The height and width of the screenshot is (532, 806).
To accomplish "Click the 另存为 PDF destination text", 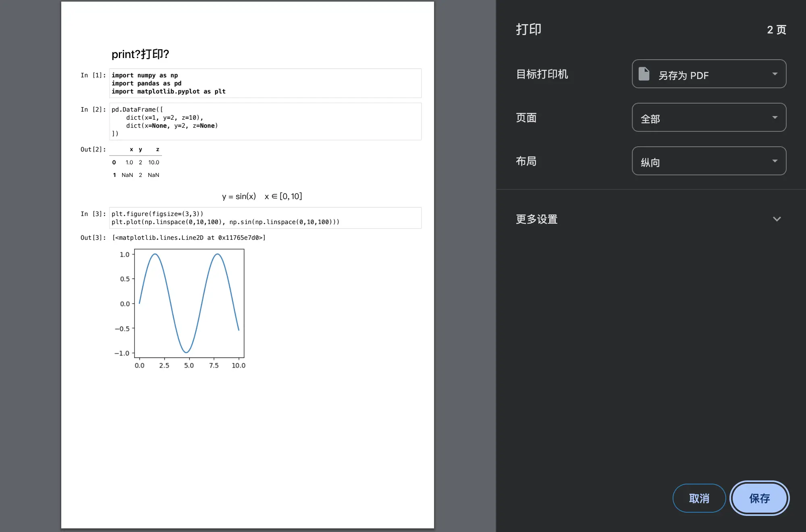I will 683,75.
